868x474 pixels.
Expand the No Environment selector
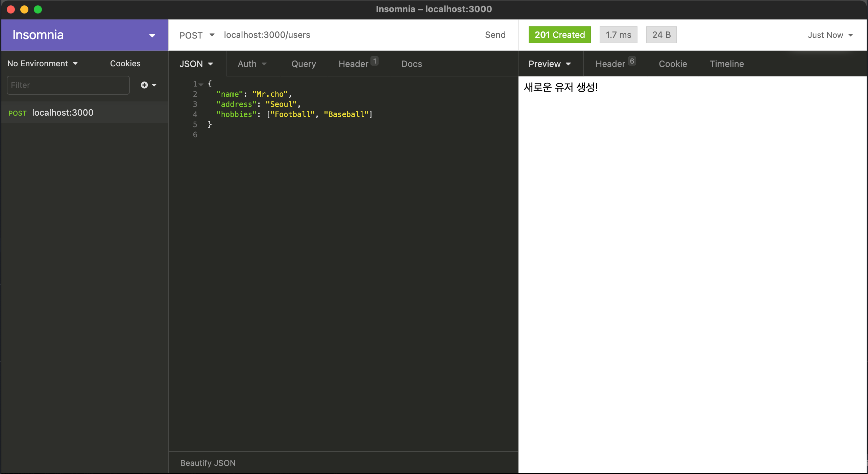pos(43,64)
